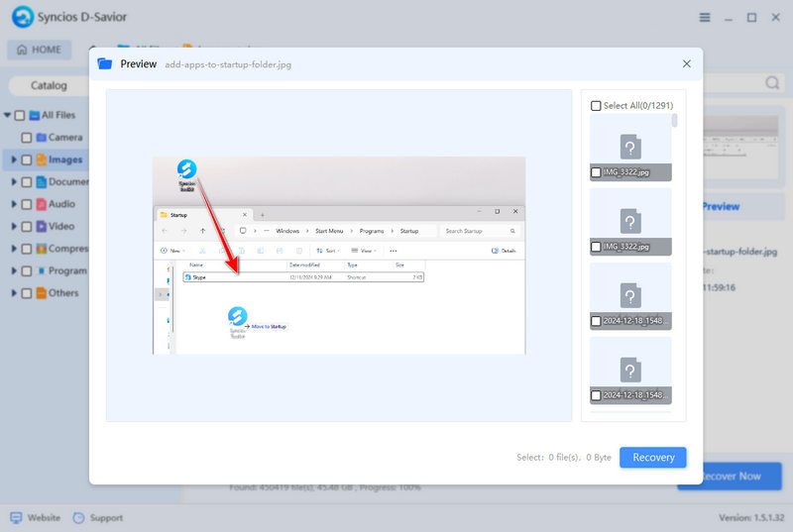Click the search magnifier icon
This screenshot has height=532, width=793.
click(772, 83)
